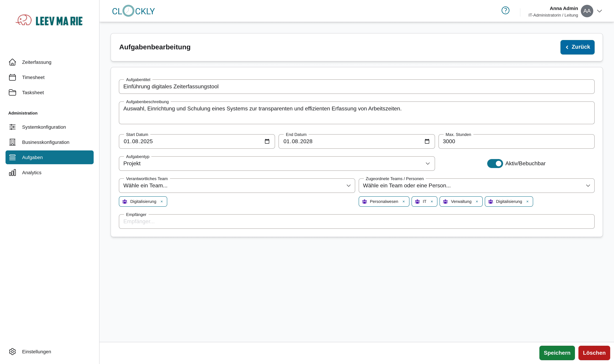Remove the Verwaltung team tag
The width and height of the screenshot is (614, 364).
[477, 201]
